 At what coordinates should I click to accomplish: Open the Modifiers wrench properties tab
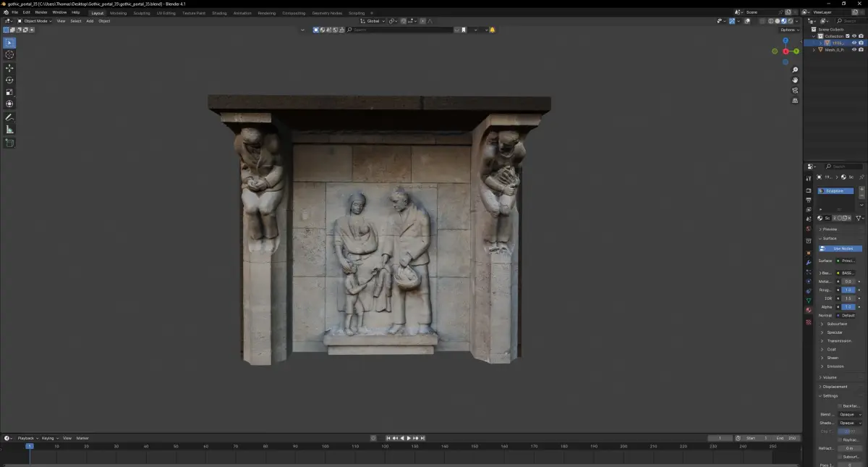[x=809, y=263]
